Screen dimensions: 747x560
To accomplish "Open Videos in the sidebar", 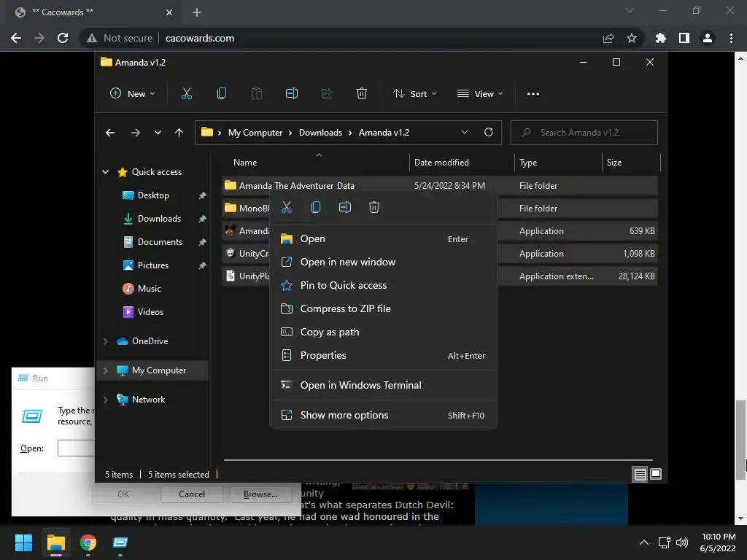I will [x=150, y=312].
